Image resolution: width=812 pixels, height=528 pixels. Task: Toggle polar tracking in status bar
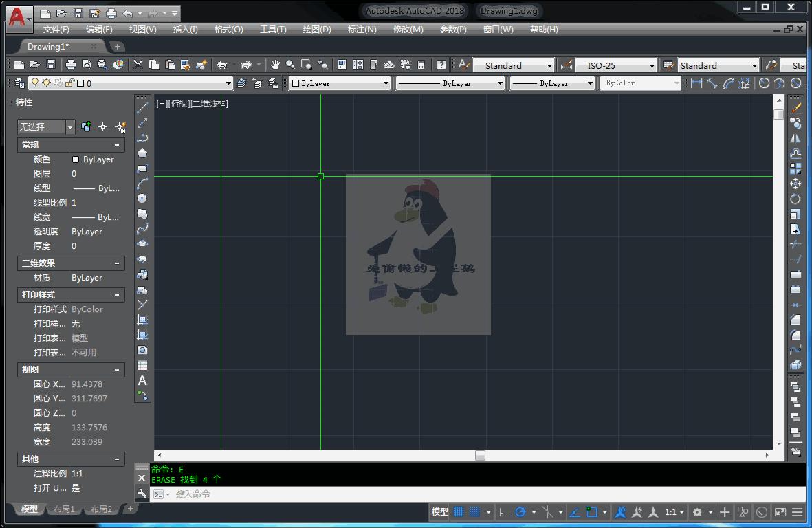coord(520,512)
